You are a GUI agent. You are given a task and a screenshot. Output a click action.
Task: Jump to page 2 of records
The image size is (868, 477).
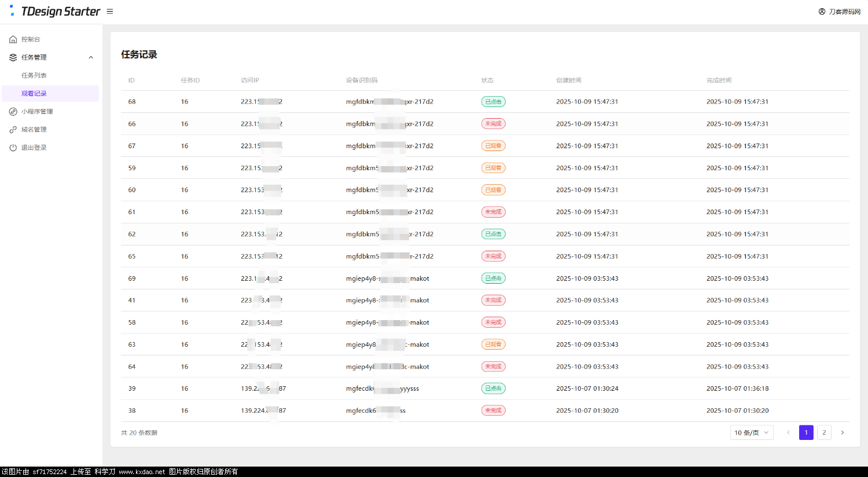(824, 432)
